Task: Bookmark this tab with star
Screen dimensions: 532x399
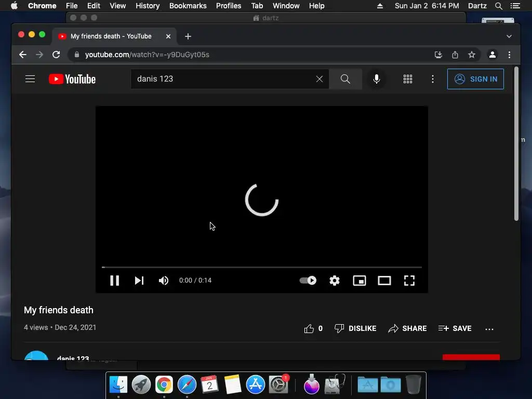Action: (x=472, y=55)
